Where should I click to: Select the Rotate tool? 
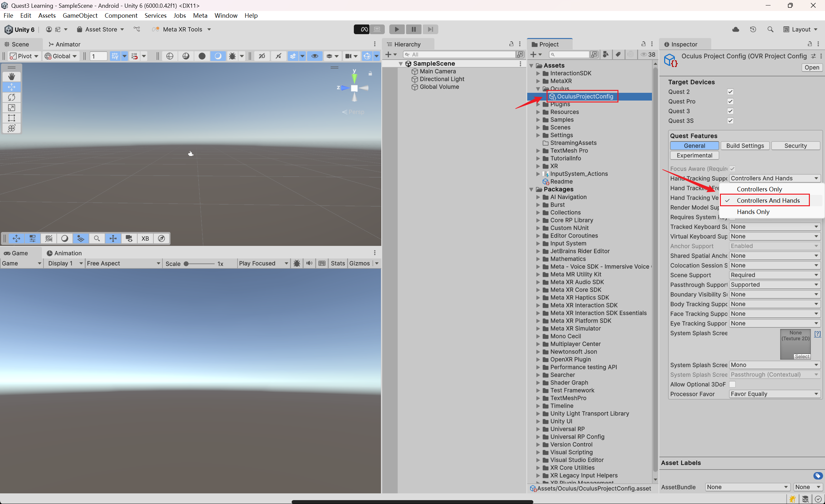11,97
